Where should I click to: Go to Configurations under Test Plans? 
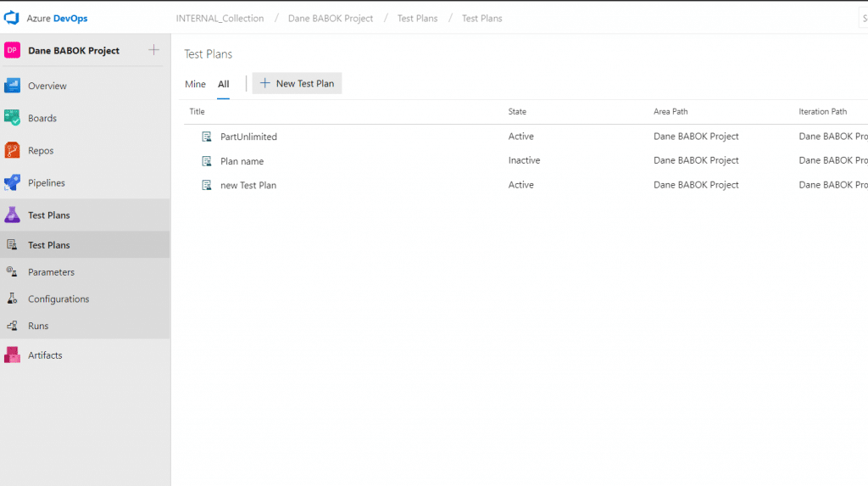tap(58, 299)
